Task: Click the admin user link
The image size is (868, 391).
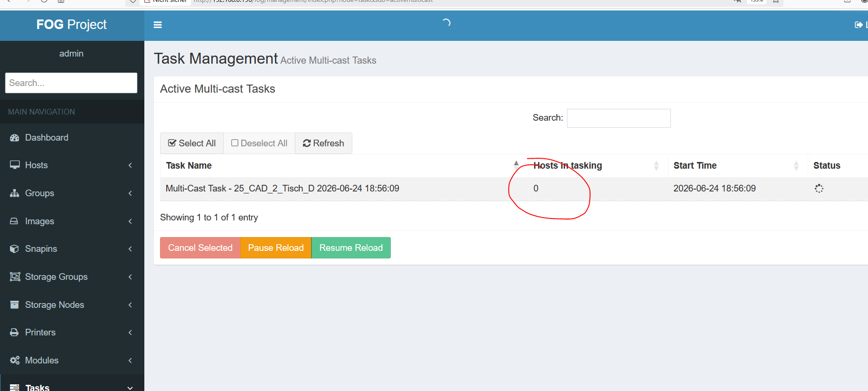Action: (x=71, y=54)
